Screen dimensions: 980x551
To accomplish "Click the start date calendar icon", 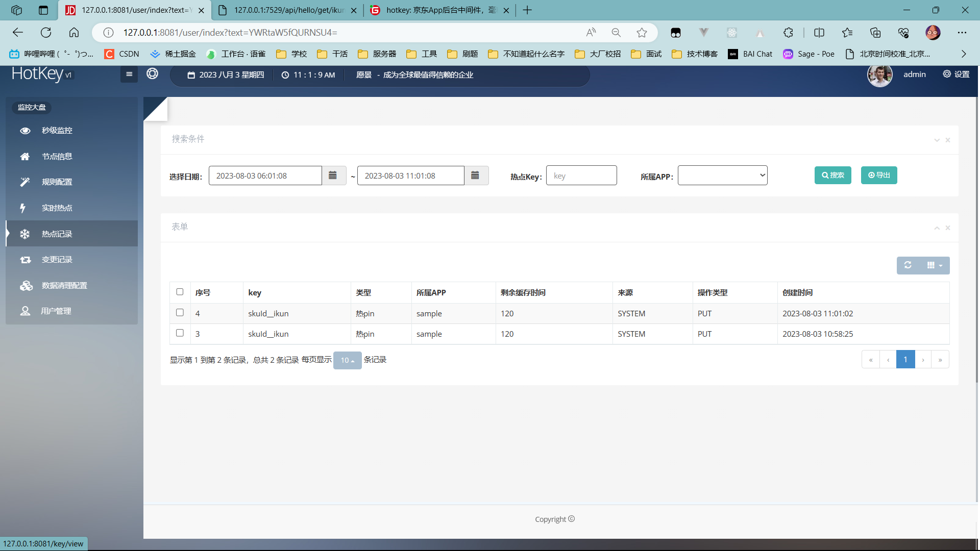I will pyautogui.click(x=333, y=176).
